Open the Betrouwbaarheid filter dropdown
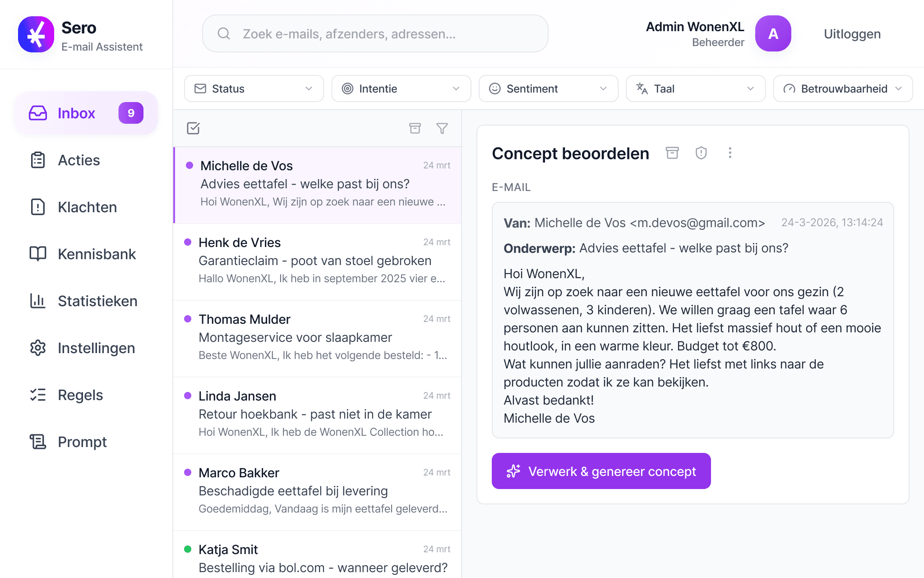The height and width of the screenshot is (578, 924). [842, 89]
